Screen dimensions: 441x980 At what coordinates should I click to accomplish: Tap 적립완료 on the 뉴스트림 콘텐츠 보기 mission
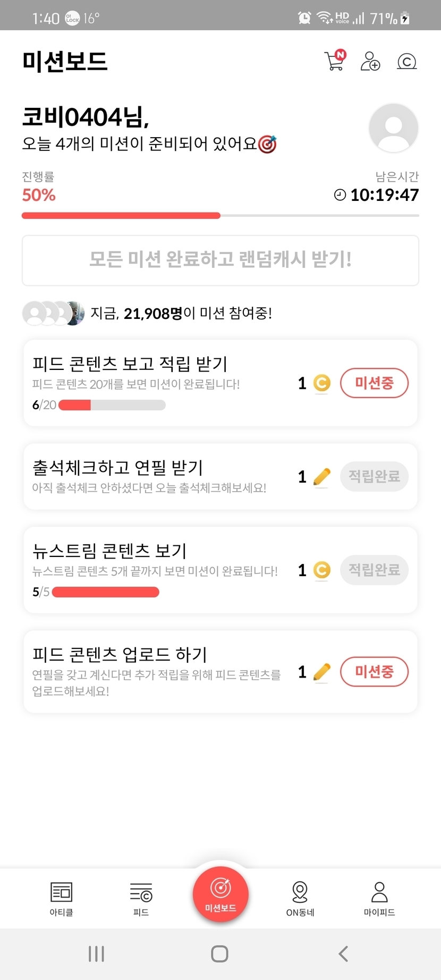tap(374, 570)
